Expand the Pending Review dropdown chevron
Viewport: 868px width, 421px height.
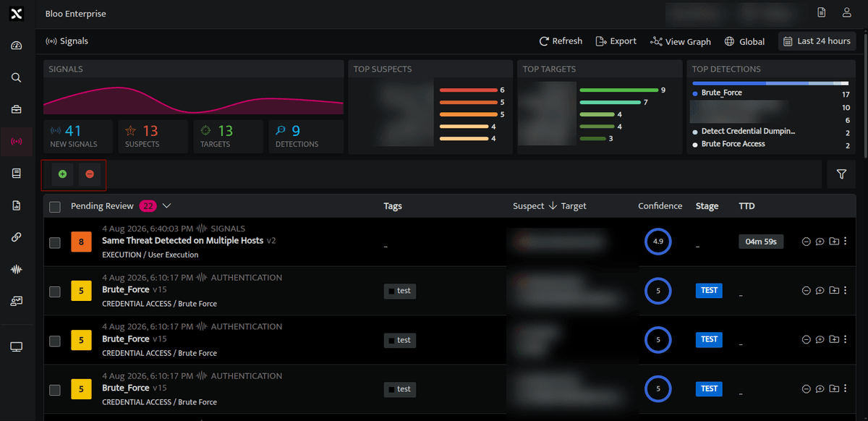coord(167,206)
